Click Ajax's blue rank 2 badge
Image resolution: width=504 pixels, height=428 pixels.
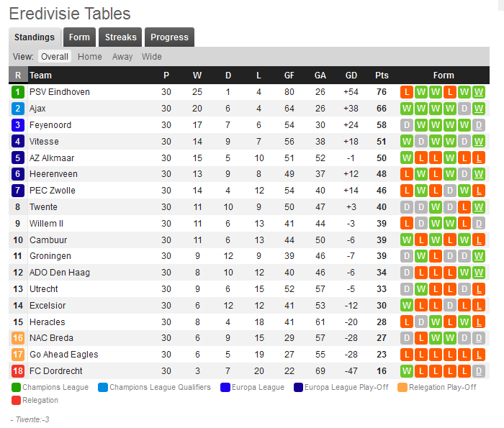18,109
